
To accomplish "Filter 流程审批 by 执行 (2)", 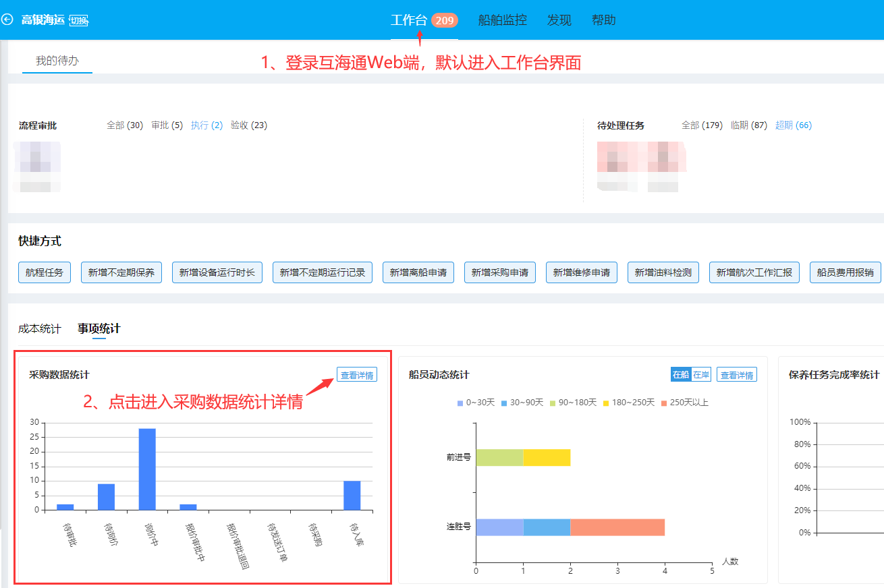I will click(x=206, y=125).
